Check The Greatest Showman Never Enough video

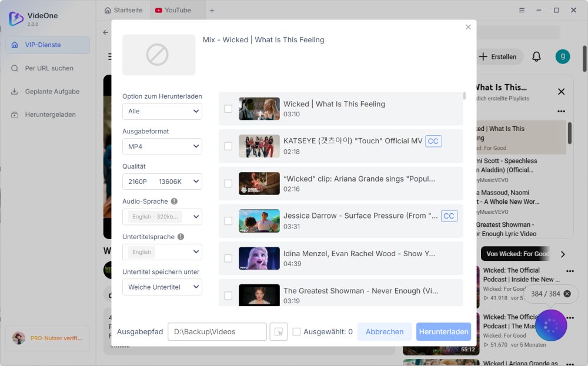pyautogui.click(x=228, y=296)
